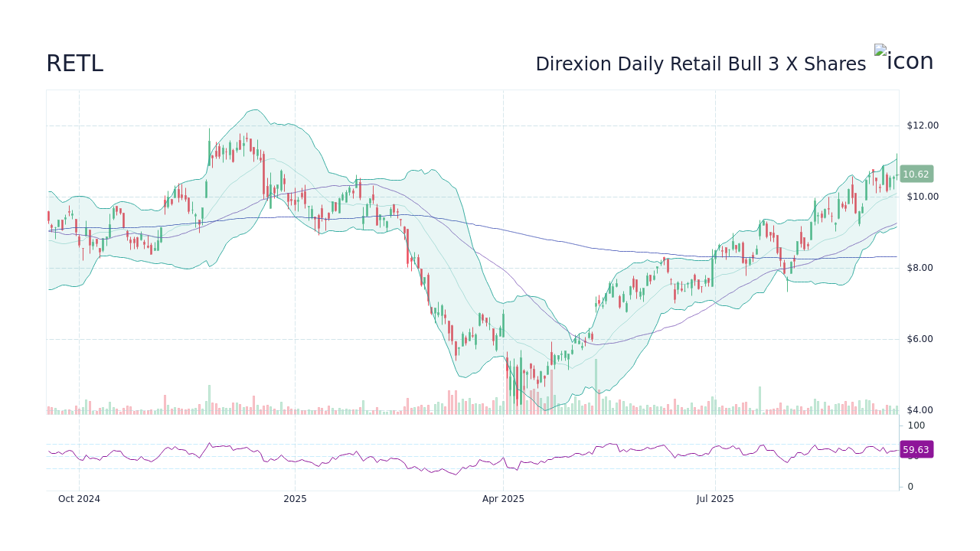Click the broken icon image beside the title
This screenshot has height=551, width=980.
(x=904, y=60)
